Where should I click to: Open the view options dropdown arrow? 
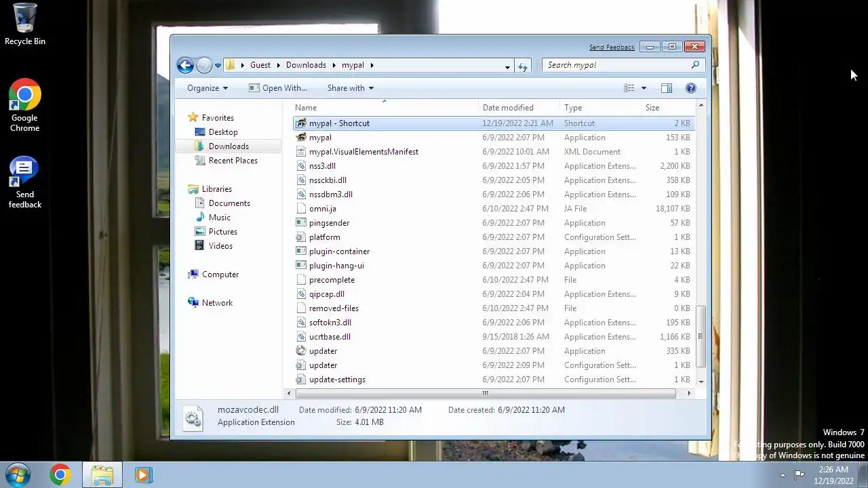644,88
